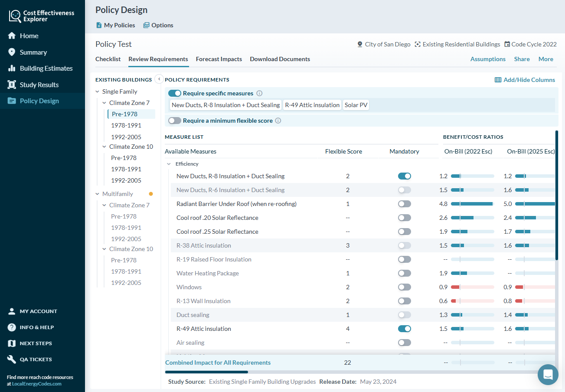Screen dimensions: 565x392
Task: Click the R-49 Attic insulation requirement chip
Action: point(312,105)
